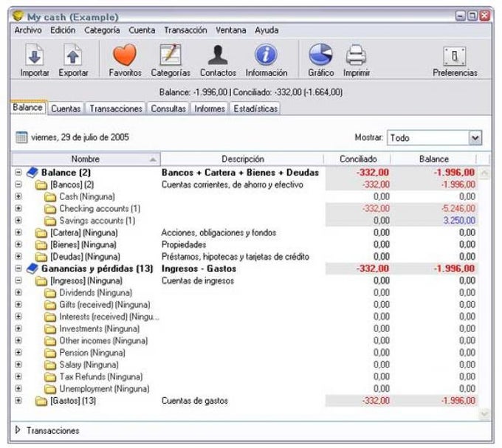Expand the Savings accounts (1) node

18,221
